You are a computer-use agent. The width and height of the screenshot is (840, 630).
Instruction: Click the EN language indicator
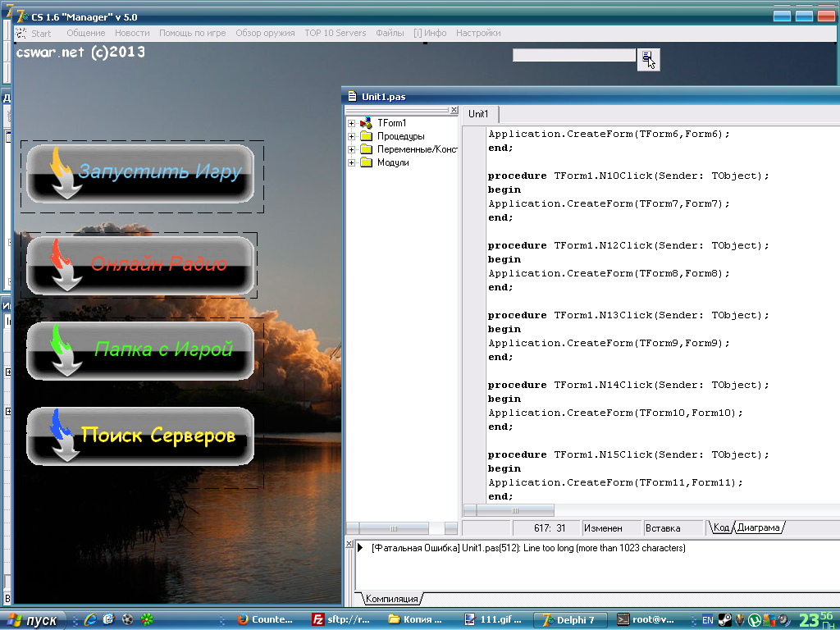pos(707,620)
